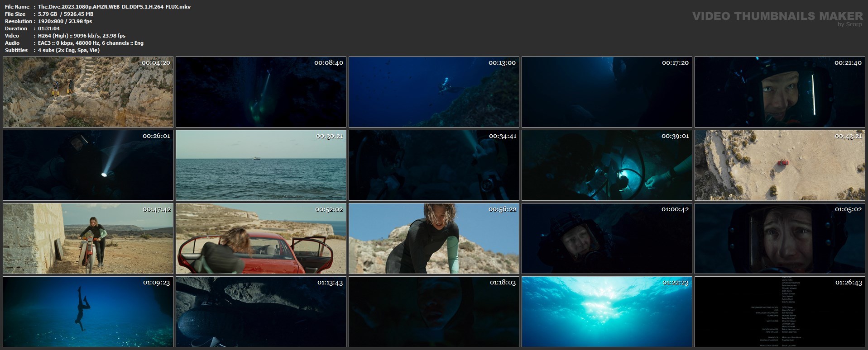The height and width of the screenshot is (350, 868).
Task: Click the file name ending FLUX.mkv
Action: 114,7
